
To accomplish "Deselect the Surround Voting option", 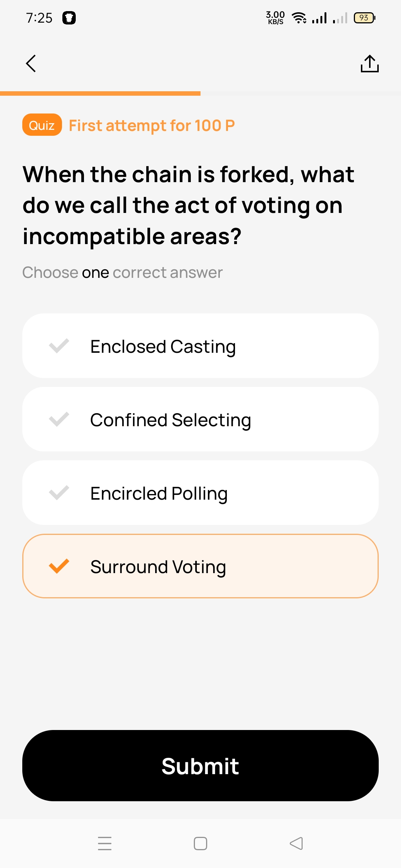I will [200, 566].
